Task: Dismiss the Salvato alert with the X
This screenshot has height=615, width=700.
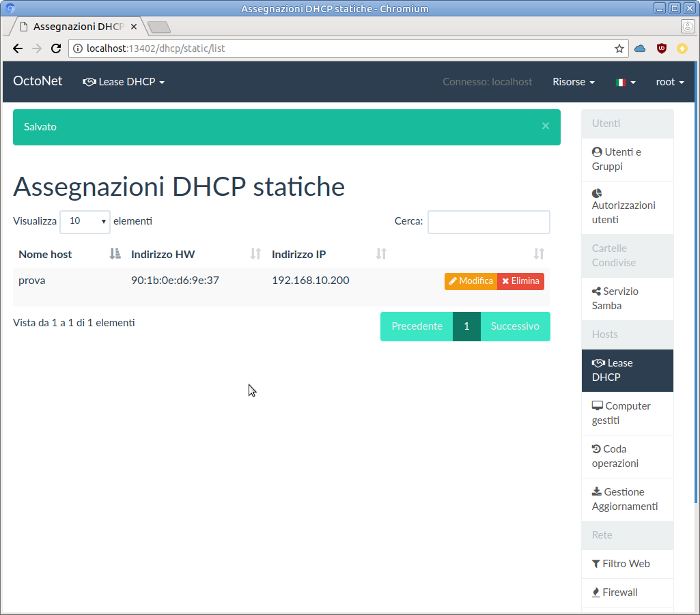Action: pyautogui.click(x=546, y=126)
